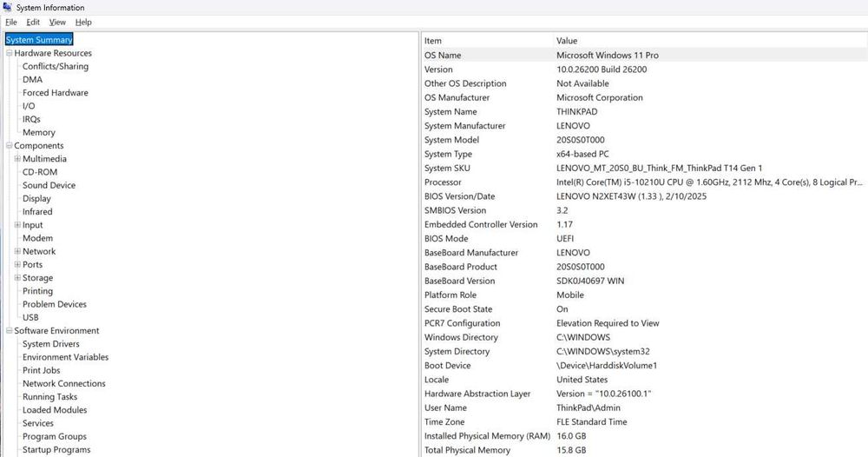Screen dimensions: 868x457
Task: Expand the Multimedia node
Action: 17,159
